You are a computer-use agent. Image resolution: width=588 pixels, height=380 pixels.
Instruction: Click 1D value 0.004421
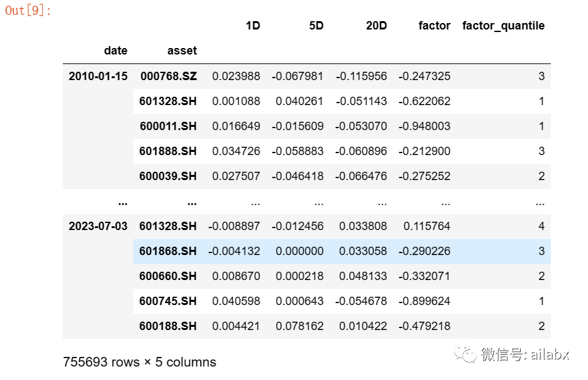point(236,326)
